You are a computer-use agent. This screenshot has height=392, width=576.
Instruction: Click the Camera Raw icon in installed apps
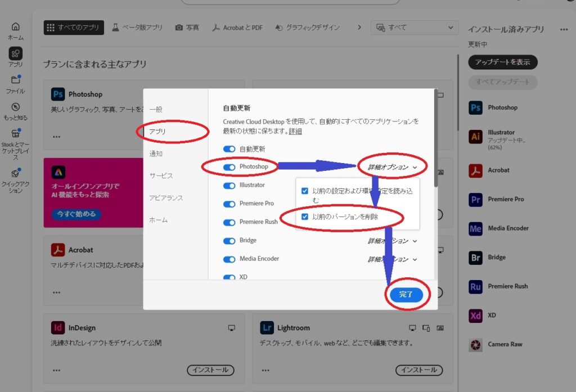pos(475,345)
